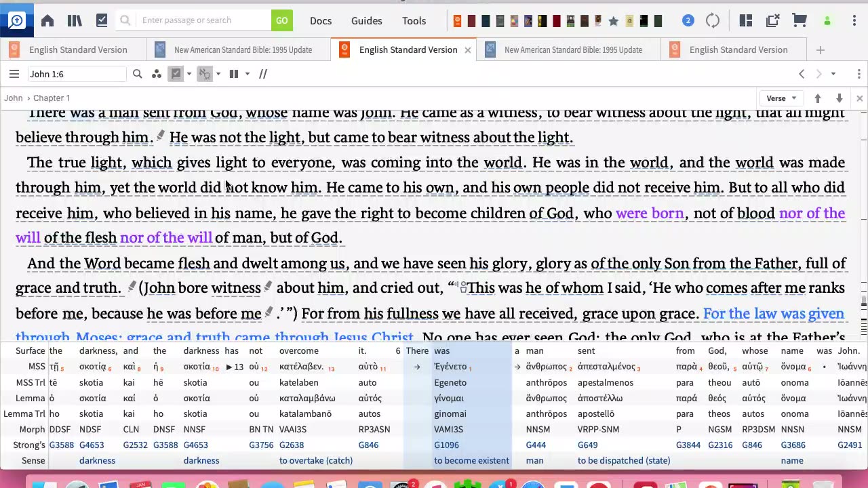Viewport: 868px width, 488px height.
Task: Open the green user account icon
Action: tap(827, 21)
